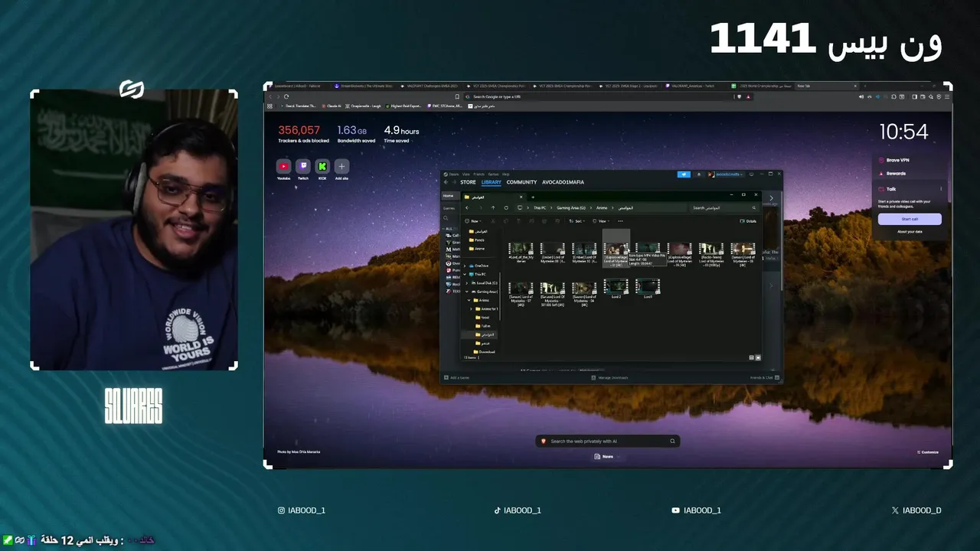Click the Steam back arrow beside STORE
This screenshot has width=980, height=551.
pos(446,182)
